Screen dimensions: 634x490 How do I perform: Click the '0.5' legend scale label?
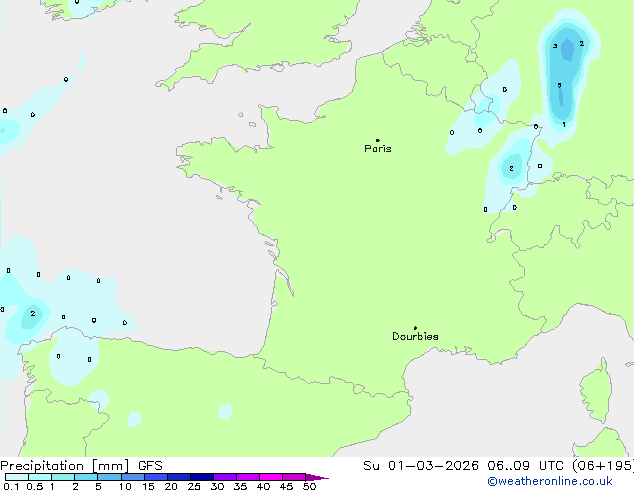tap(35, 486)
